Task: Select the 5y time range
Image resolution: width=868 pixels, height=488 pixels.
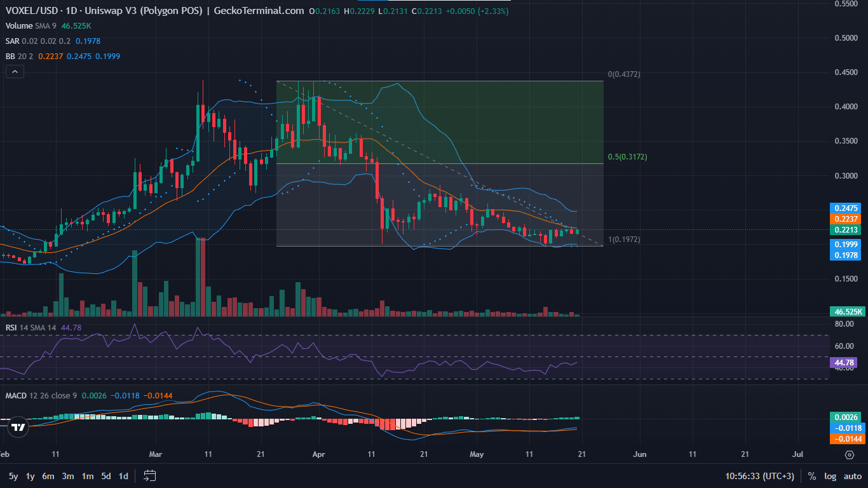Action: tap(13, 476)
